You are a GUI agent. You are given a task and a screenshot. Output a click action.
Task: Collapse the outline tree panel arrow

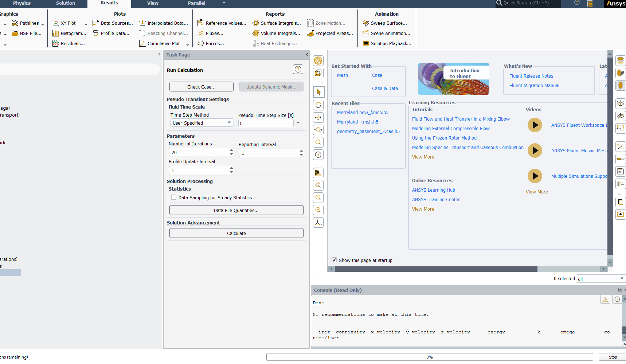point(159,54)
